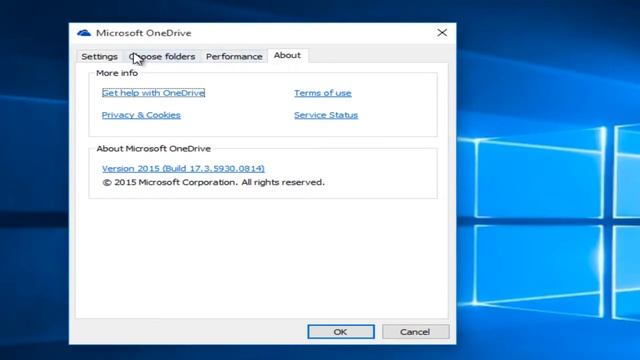
Task: Click the Version 2015 build link
Action: (183, 168)
